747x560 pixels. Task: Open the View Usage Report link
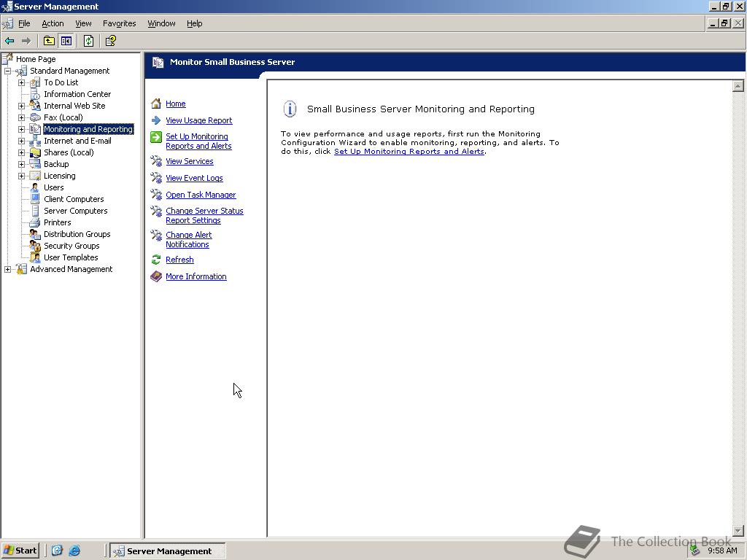198,120
